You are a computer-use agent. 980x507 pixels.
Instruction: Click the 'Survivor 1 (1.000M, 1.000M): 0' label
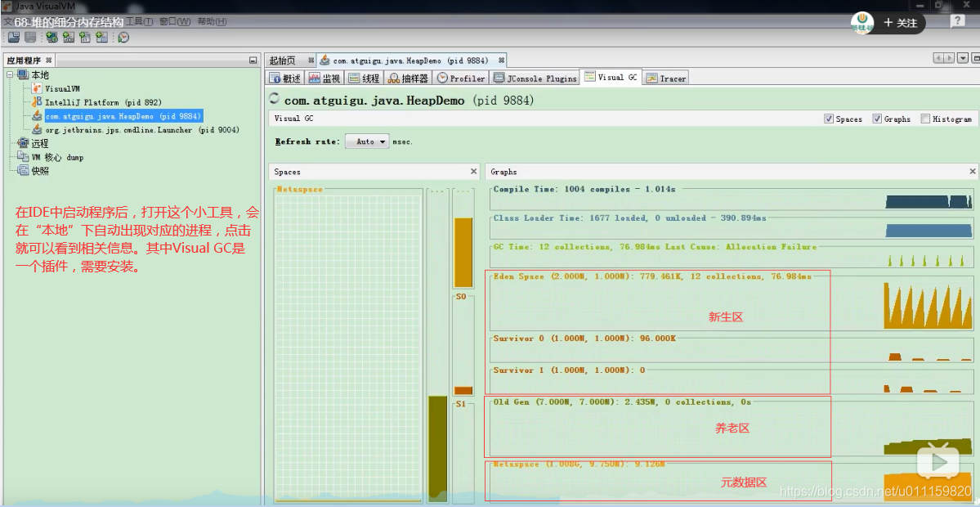(569, 370)
